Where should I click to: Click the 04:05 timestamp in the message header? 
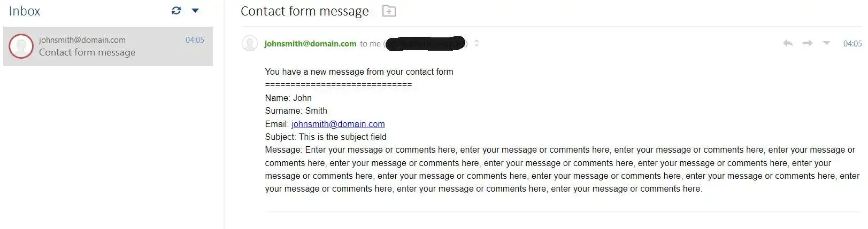coord(852,44)
